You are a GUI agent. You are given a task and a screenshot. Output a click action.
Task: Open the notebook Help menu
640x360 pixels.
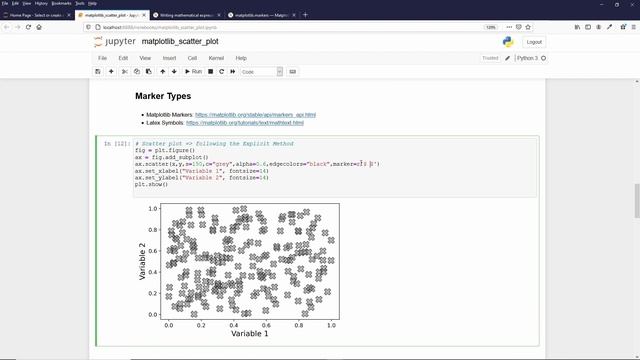tap(241, 58)
